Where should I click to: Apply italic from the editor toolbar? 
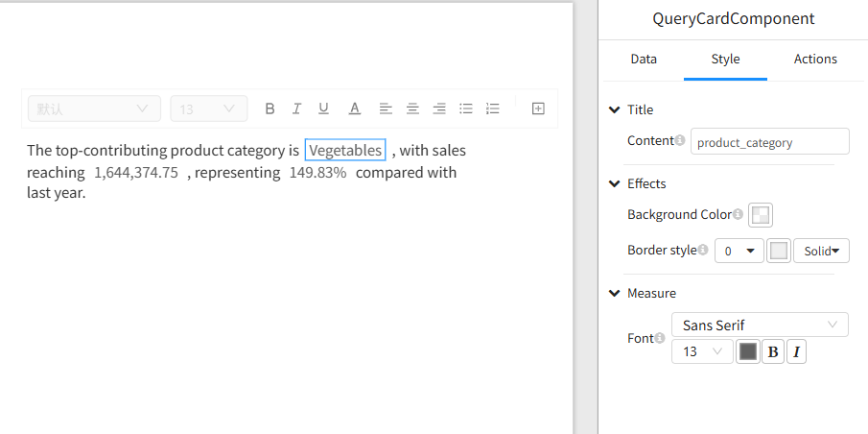click(x=297, y=108)
